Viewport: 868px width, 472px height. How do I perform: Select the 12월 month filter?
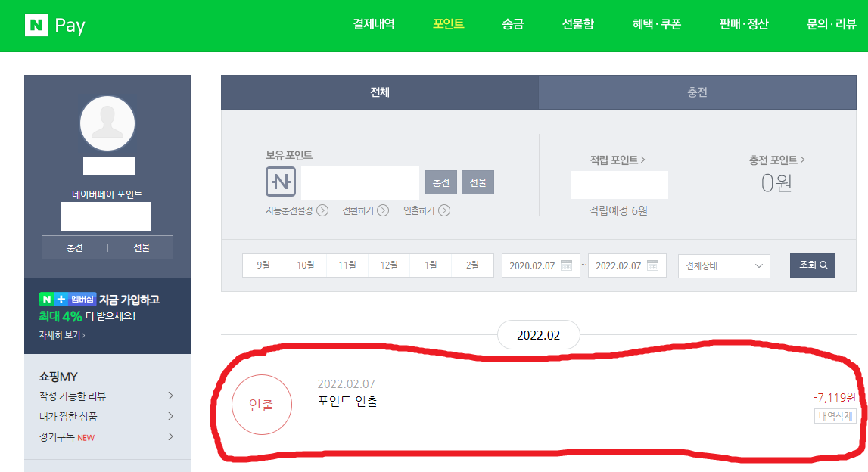(x=389, y=265)
